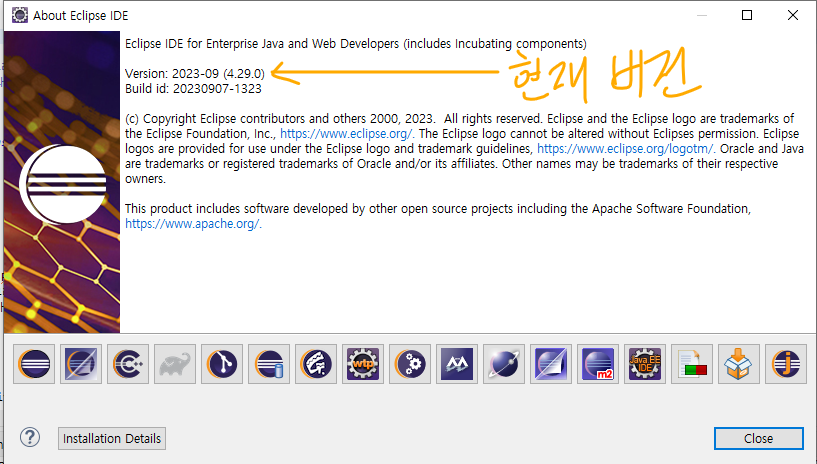Image resolution: width=817 pixels, height=464 pixels.
Task: Click the Eclipse splash artwork
Action: [x=62, y=182]
